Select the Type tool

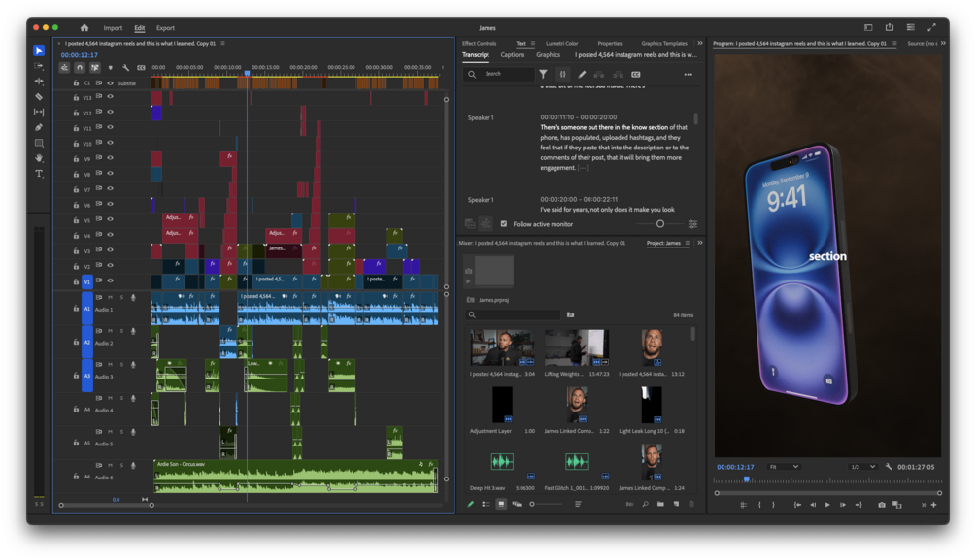[x=39, y=174]
